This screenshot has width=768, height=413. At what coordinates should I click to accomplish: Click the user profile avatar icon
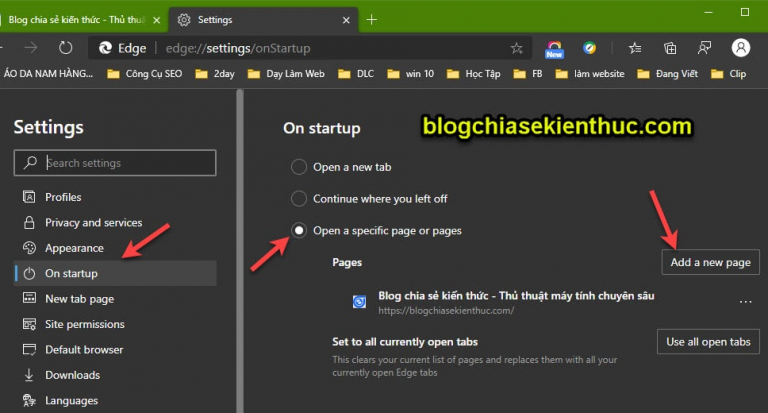coord(741,48)
